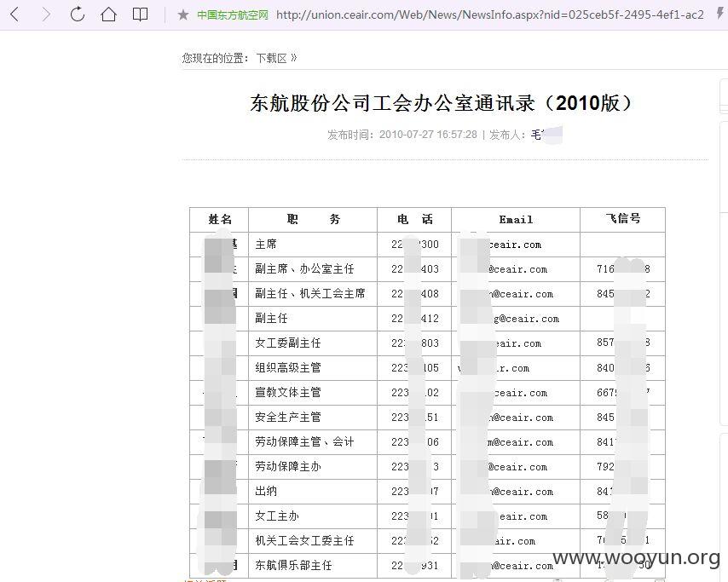Select the standalone 副主任 position cell
This screenshot has height=582, width=728.
click(x=313, y=319)
